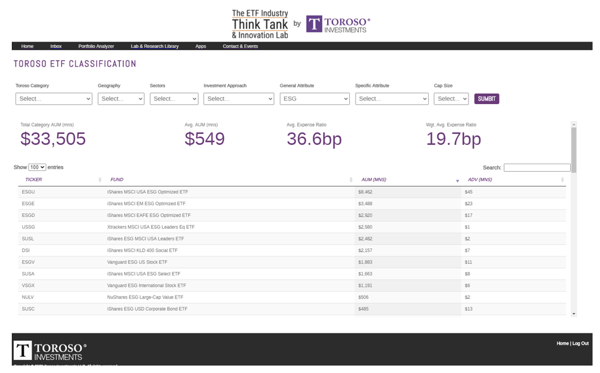600x373 pixels.
Task: Click the Toroso Investments logo in header
Action: (338, 24)
